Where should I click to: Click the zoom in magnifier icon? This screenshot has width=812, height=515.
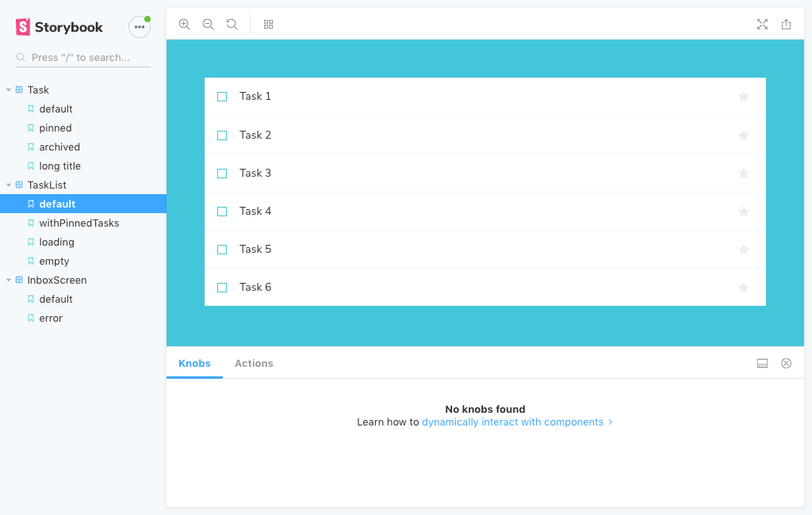(x=184, y=25)
